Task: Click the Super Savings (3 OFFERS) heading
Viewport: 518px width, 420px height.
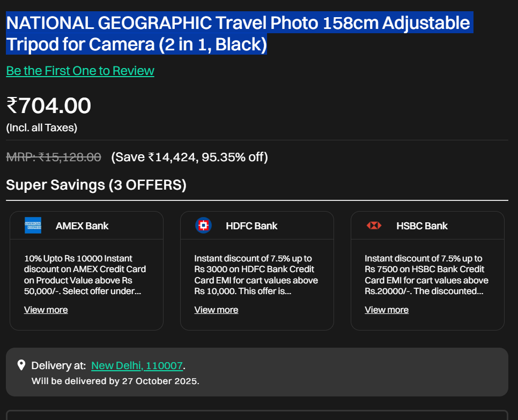Action: [x=96, y=185]
